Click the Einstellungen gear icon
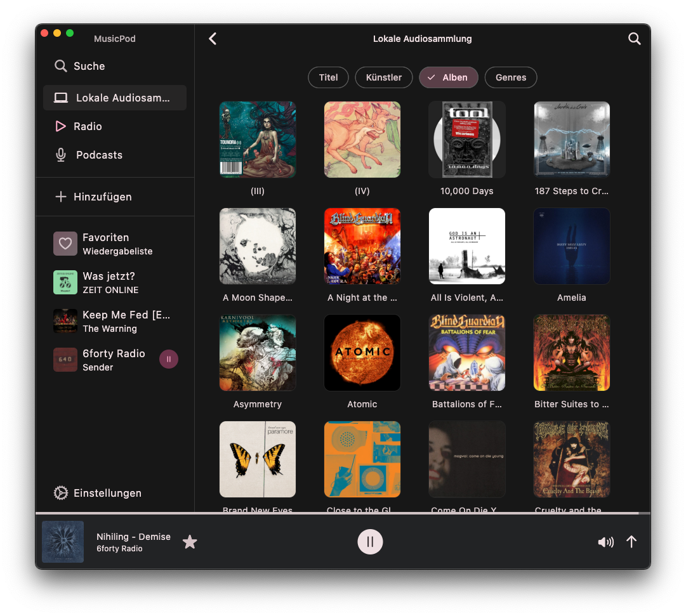686x616 pixels. 61,493
